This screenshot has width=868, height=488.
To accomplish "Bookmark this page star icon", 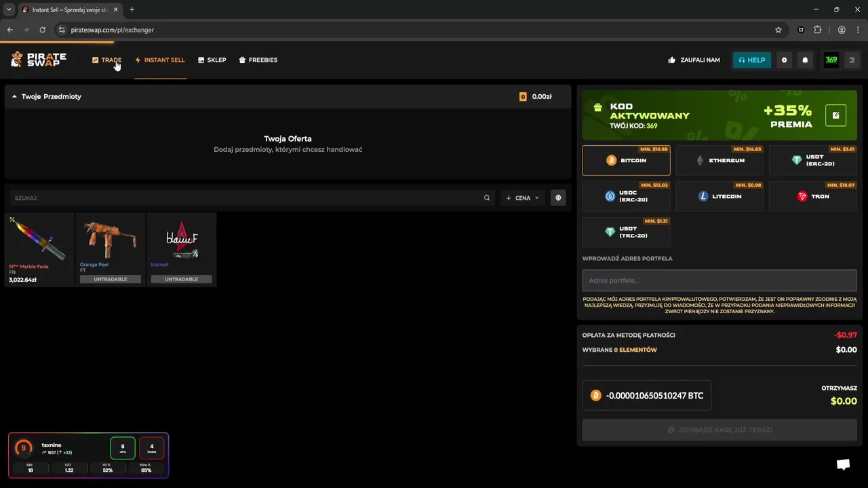I will 778,30.
